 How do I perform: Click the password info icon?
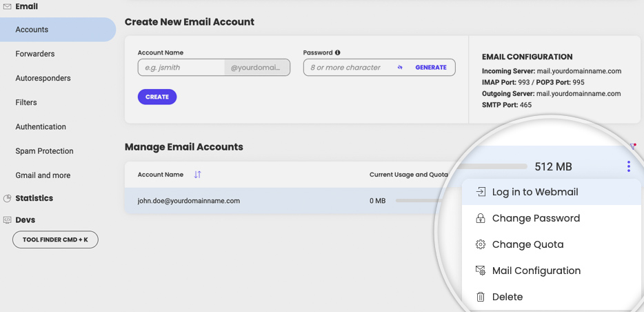click(x=338, y=52)
